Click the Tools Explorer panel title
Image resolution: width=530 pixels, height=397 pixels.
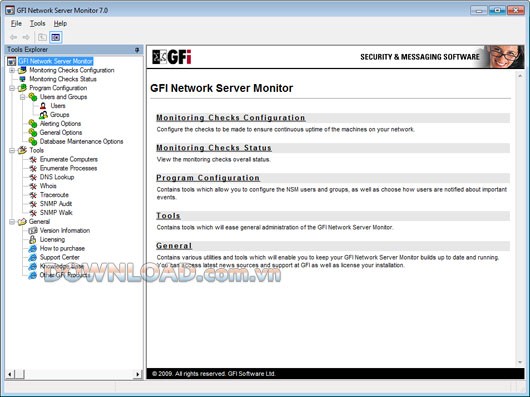[27, 50]
